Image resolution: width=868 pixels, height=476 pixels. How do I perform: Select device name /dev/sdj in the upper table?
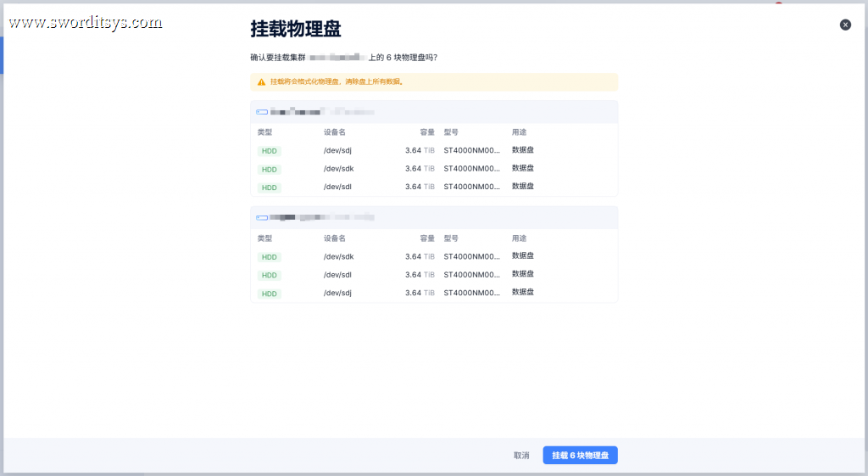pyautogui.click(x=337, y=150)
